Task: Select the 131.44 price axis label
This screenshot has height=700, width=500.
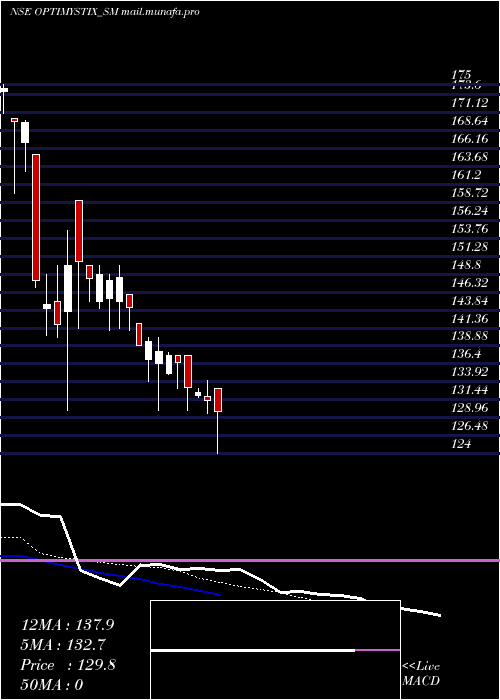Action: [x=469, y=390]
